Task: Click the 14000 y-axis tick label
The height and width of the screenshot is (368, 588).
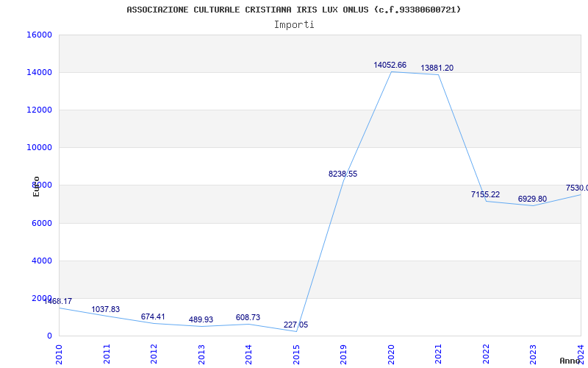Action: click(40, 72)
